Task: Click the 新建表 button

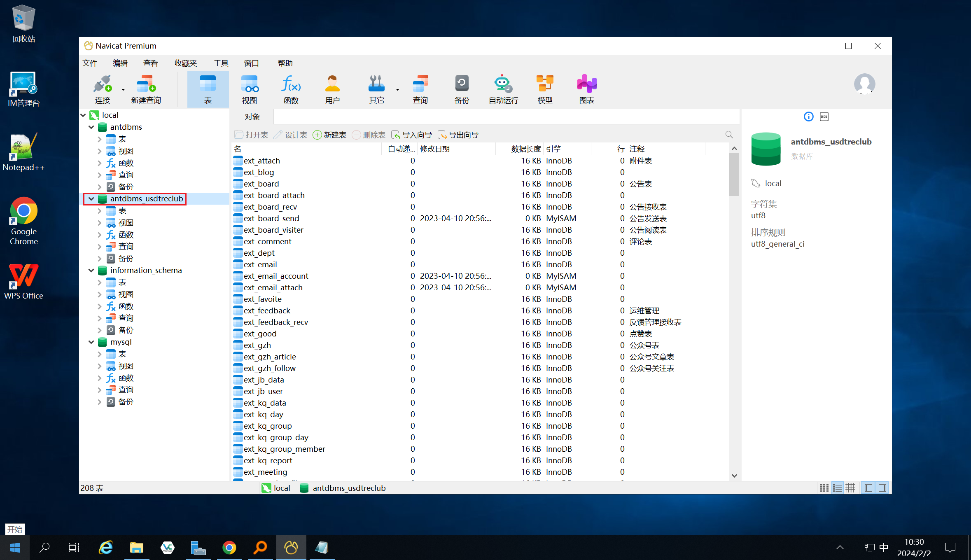Action: click(329, 135)
